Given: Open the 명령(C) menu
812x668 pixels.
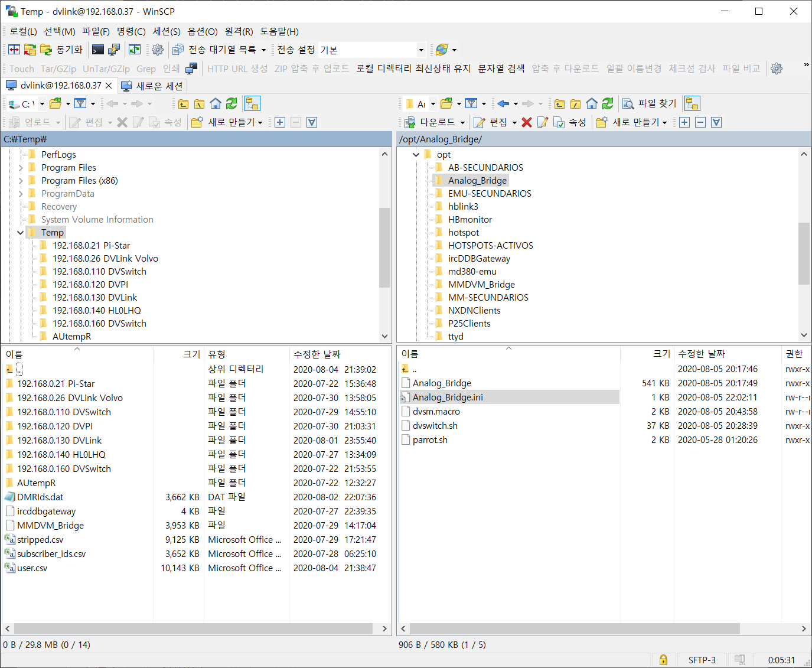Looking at the screenshot, I should 131,31.
